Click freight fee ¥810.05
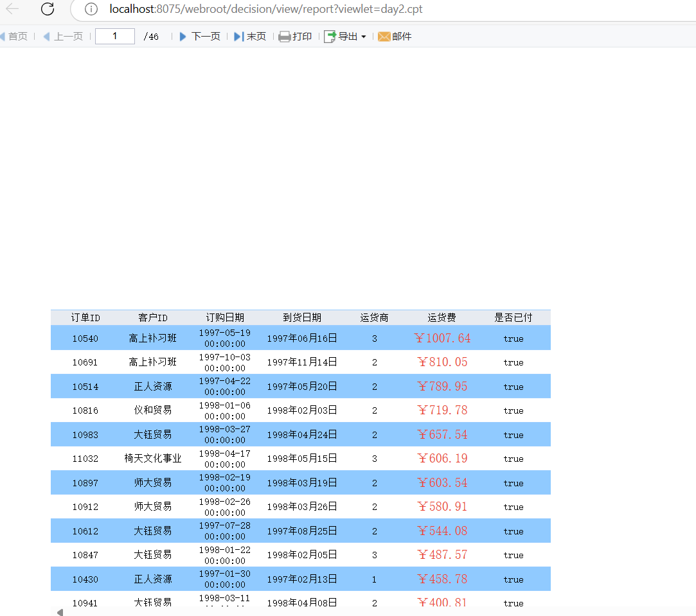Screen dimensions: 696x616 click(x=442, y=362)
